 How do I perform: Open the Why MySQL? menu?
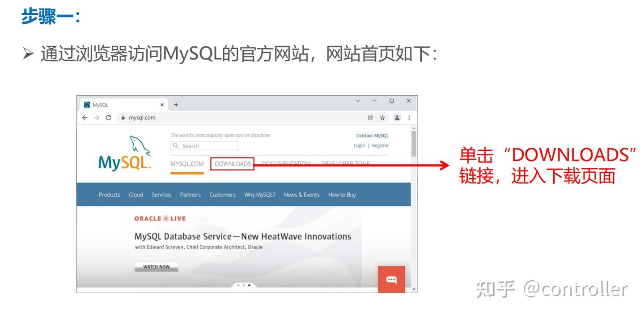259,195
